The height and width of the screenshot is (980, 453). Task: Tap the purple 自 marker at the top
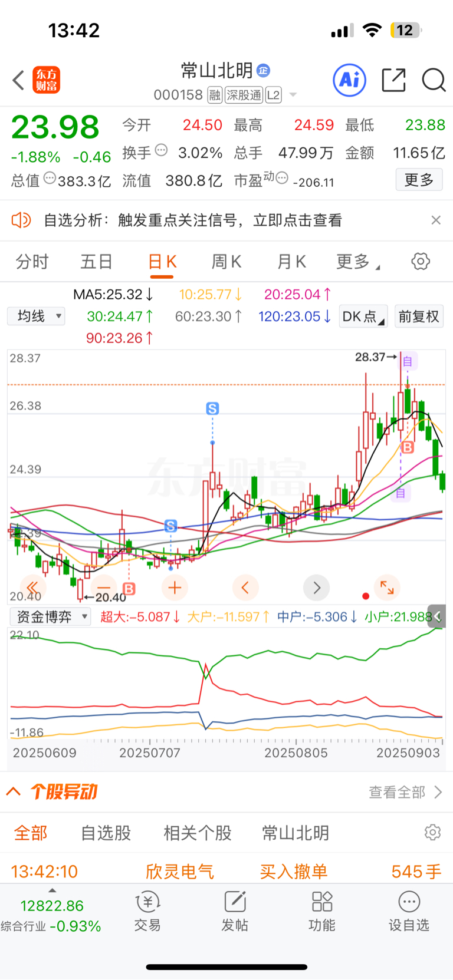(x=408, y=361)
